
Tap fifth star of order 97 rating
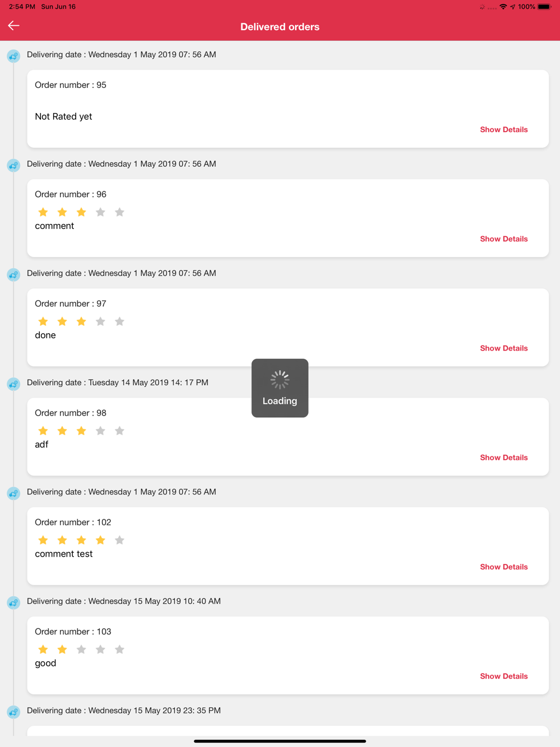pos(119,321)
